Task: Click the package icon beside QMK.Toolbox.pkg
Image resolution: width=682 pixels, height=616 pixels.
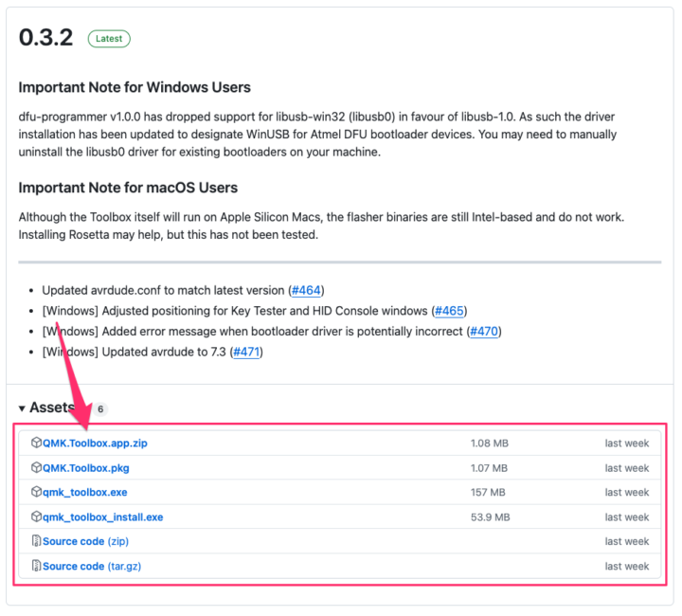Action: pyautogui.click(x=36, y=467)
